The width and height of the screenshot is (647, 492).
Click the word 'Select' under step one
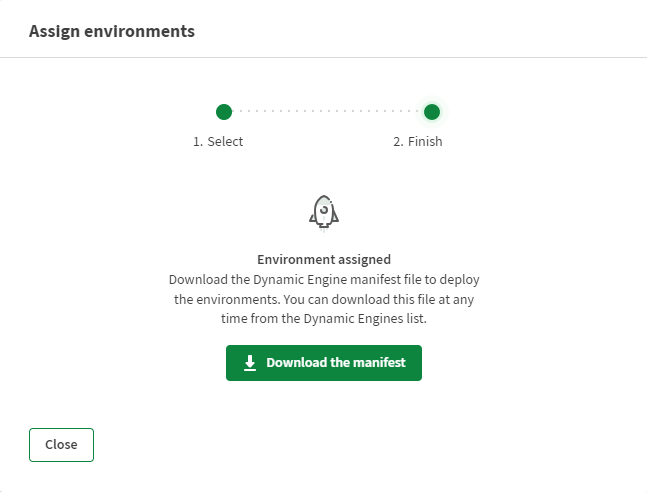coord(225,141)
